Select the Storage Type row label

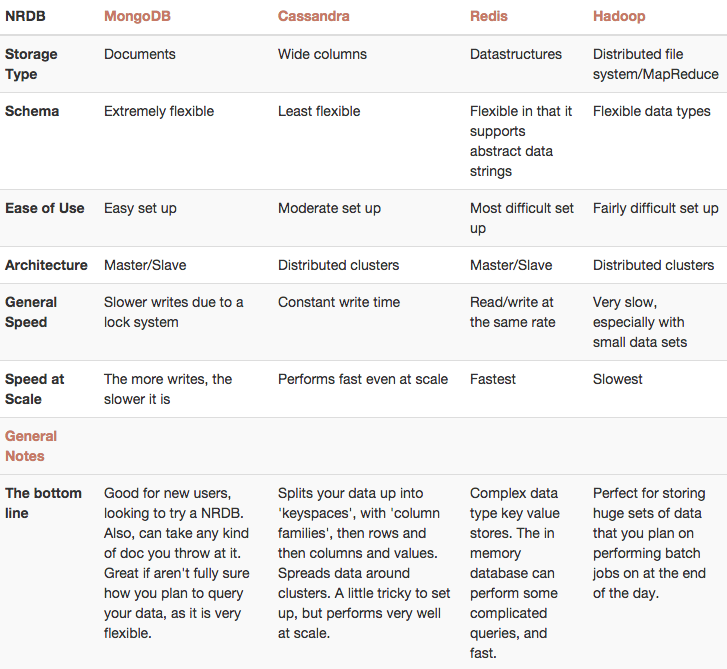tap(31, 64)
